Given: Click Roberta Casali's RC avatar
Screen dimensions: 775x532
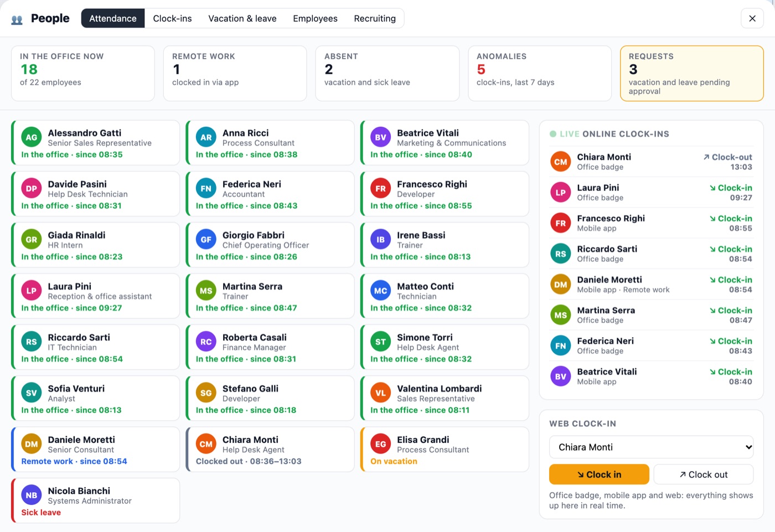Looking at the screenshot, I should click(x=206, y=342).
